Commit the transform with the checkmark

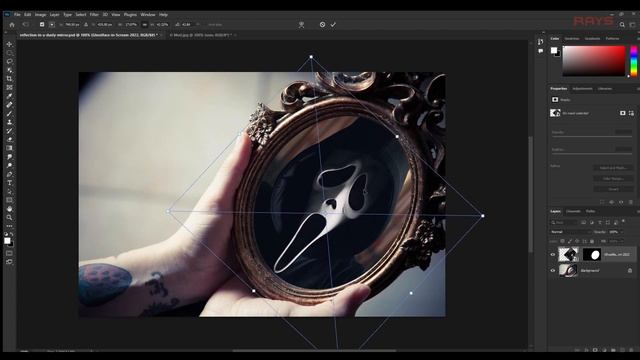point(333,24)
